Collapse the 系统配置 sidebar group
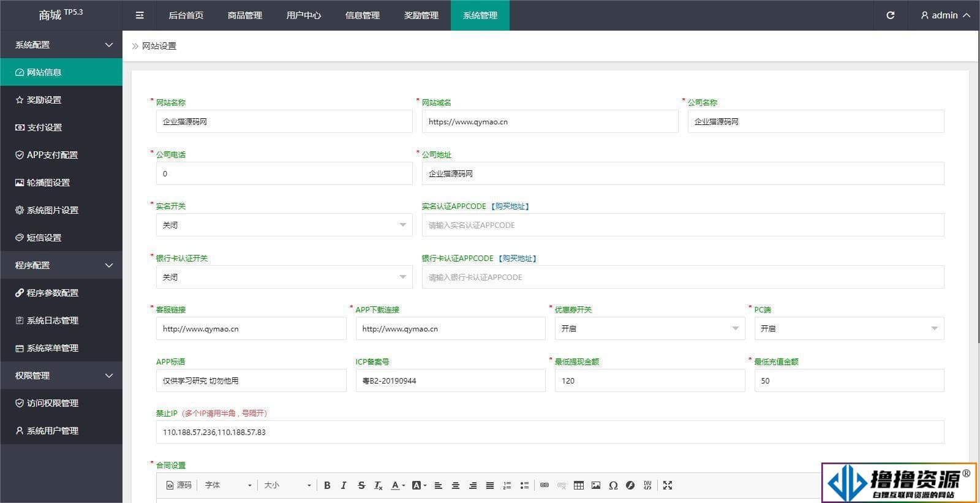This screenshot has width=980, height=503. coord(61,45)
